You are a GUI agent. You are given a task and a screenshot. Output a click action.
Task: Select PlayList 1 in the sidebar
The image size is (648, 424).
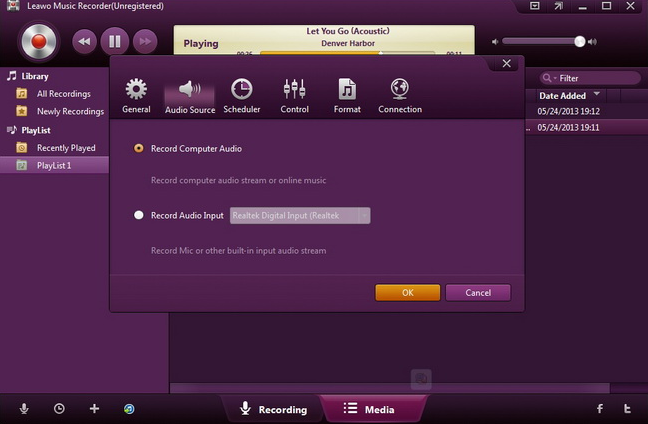(x=55, y=165)
